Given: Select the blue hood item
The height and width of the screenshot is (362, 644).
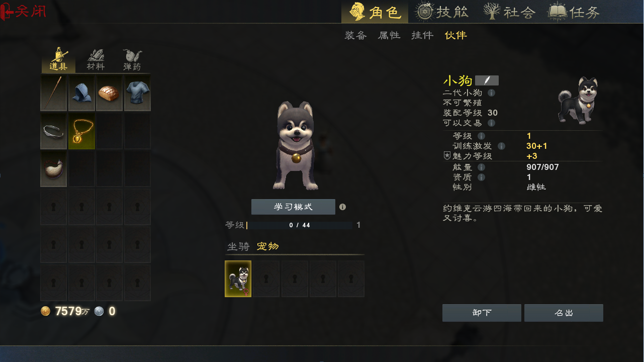Looking at the screenshot, I should click(x=81, y=93).
